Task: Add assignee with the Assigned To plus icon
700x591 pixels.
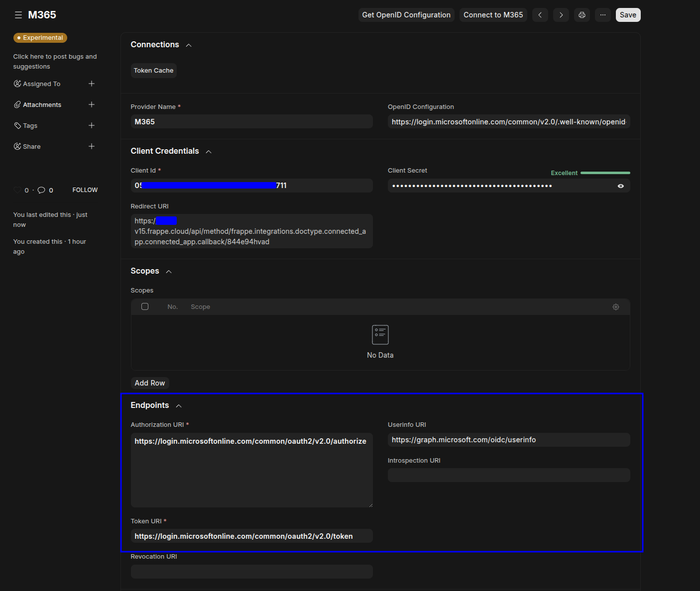Action: tap(92, 84)
